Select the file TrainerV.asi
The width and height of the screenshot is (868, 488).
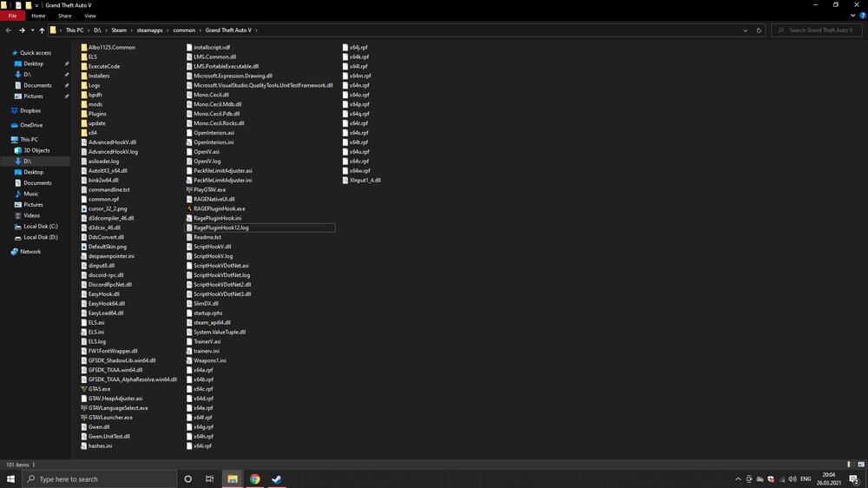207,342
